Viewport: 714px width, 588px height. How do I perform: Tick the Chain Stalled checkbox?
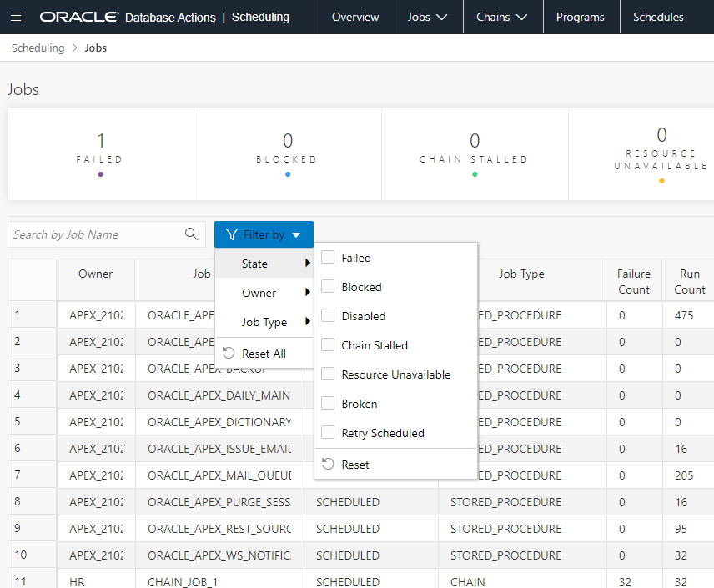(328, 344)
